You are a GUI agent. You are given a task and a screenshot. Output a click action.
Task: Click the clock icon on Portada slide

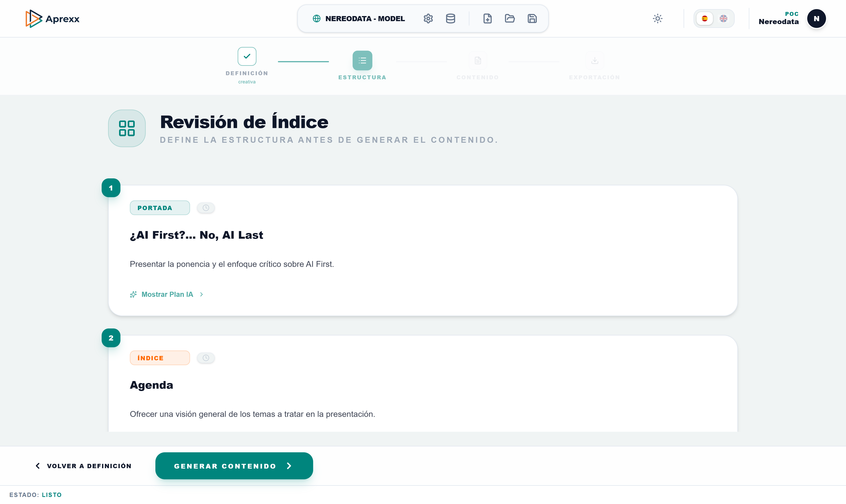[206, 208]
